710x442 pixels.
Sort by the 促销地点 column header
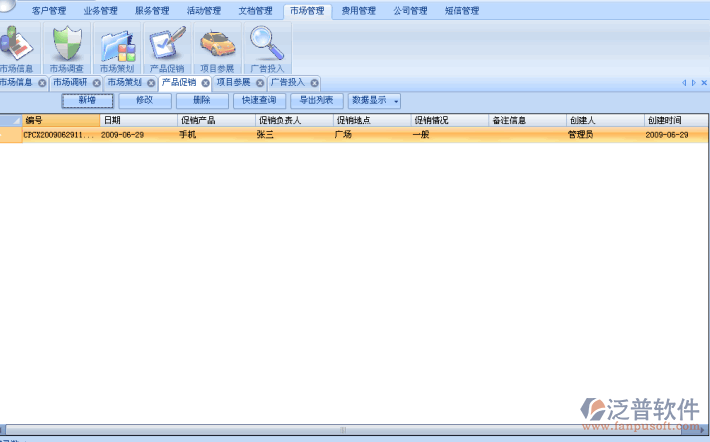(x=372, y=120)
